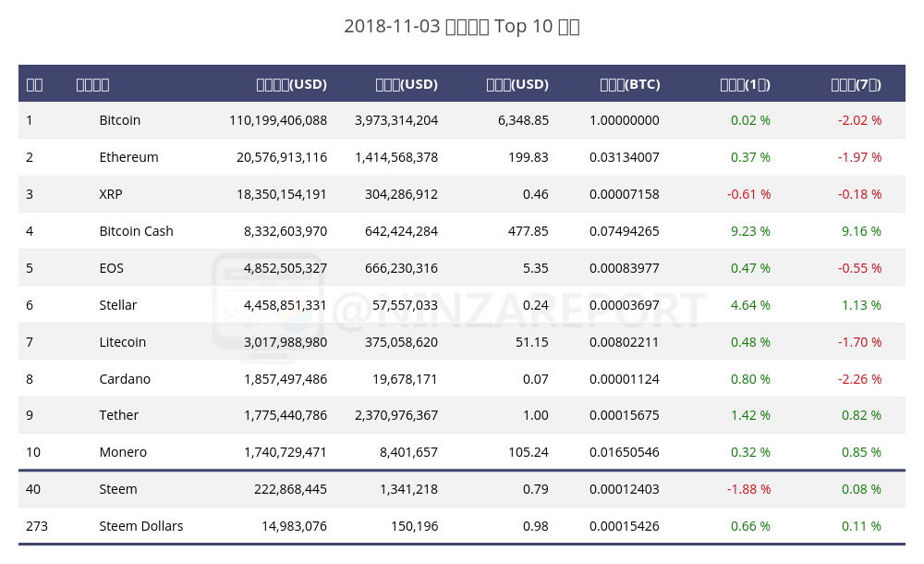Click XRP's volume "304,286,912"
Viewport: 924px width, 564px height.
401,195
